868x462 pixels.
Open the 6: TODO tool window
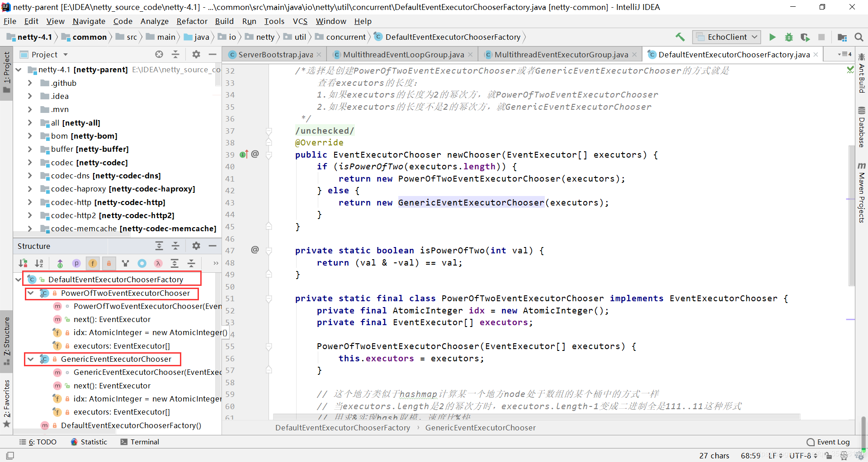tap(38, 442)
